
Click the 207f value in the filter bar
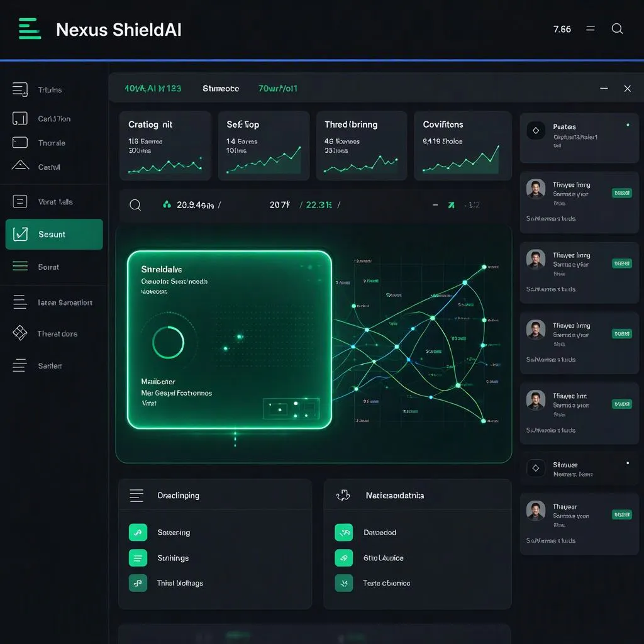click(x=280, y=204)
